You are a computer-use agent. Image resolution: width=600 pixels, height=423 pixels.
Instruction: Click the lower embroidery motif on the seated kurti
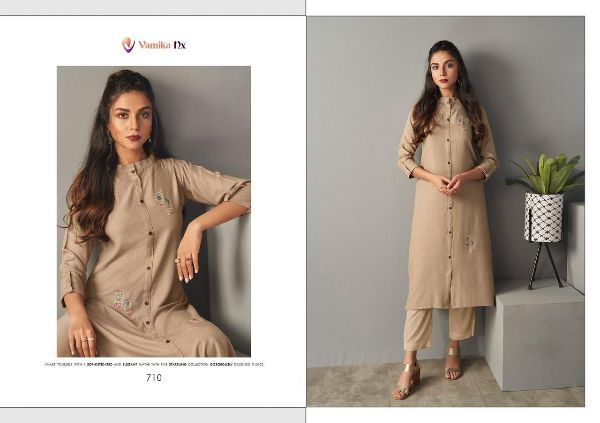click(x=123, y=301)
